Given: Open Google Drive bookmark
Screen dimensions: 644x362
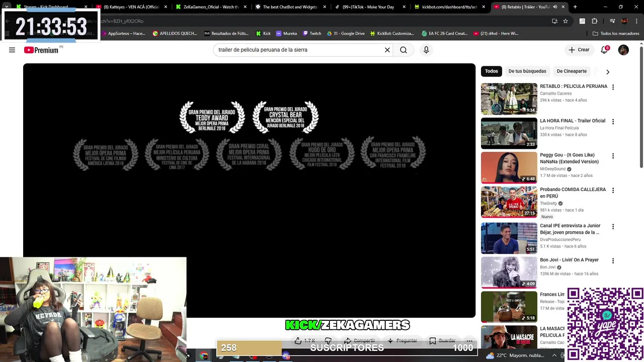Looking at the screenshot, I should pyautogui.click(x=346, y=34).
